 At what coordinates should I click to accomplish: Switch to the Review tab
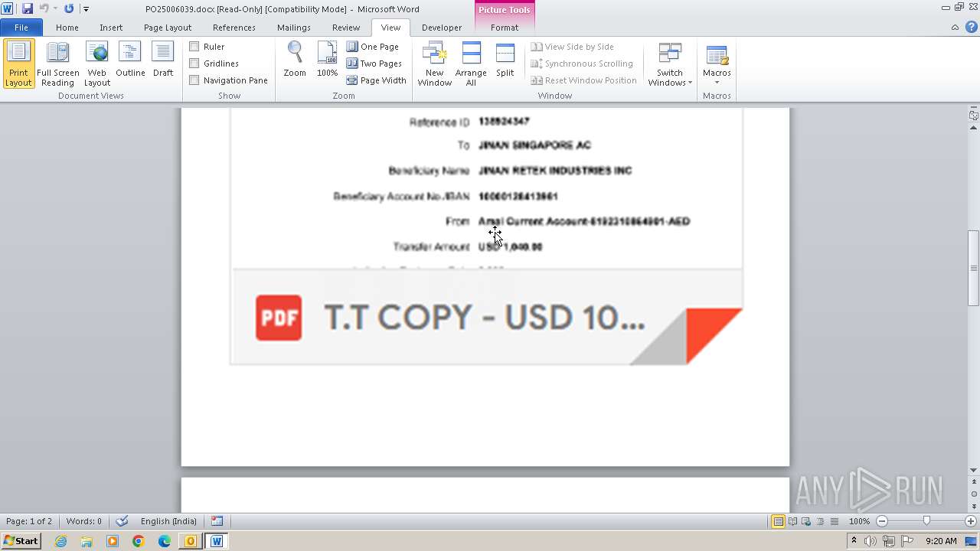346,28
